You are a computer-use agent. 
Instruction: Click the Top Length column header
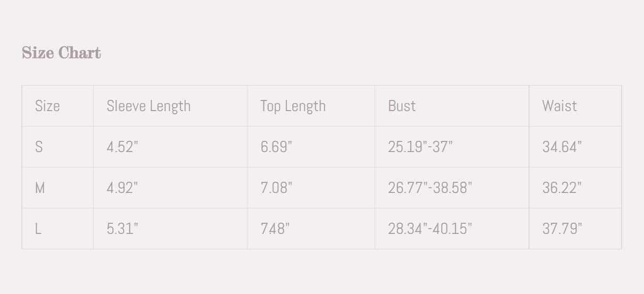click(293, 106)
